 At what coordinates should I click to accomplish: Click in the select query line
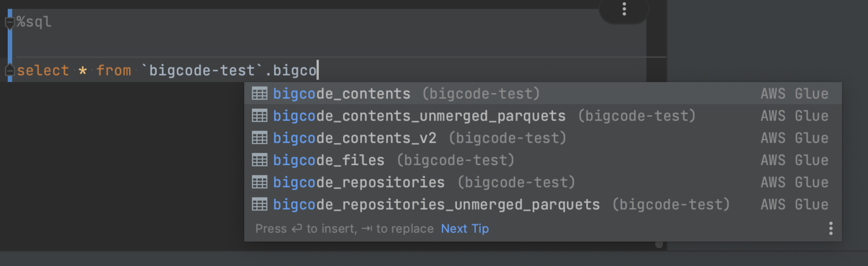point(330,70)
